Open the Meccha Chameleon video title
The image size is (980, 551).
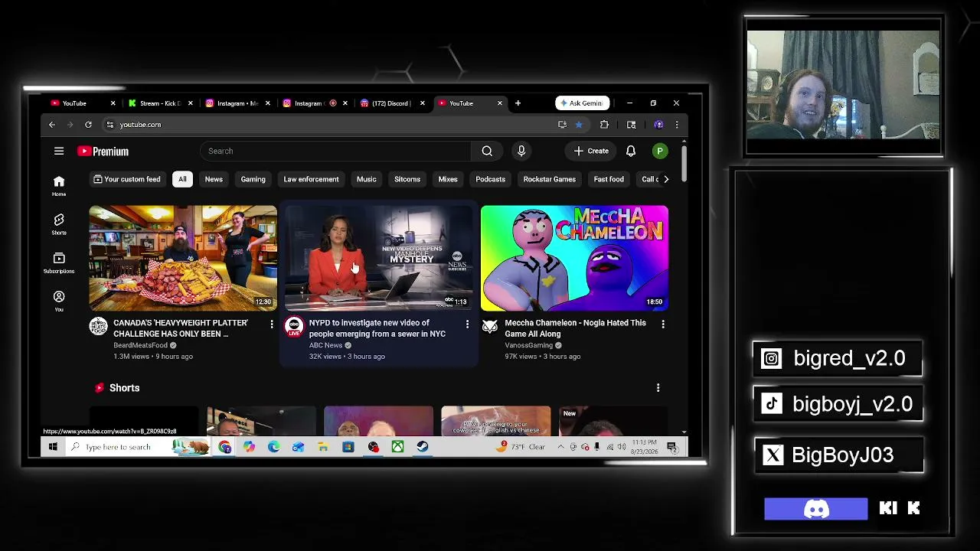click(x=575, y=328)
